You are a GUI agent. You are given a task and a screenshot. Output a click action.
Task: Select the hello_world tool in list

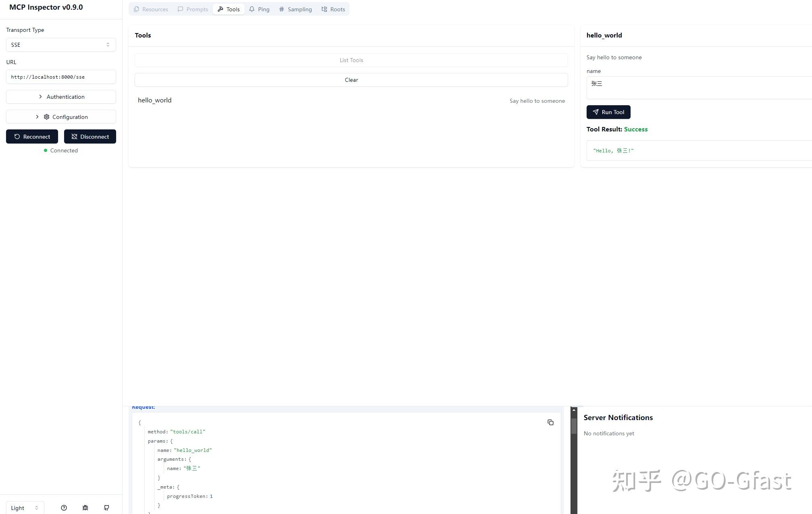[154, 100]
